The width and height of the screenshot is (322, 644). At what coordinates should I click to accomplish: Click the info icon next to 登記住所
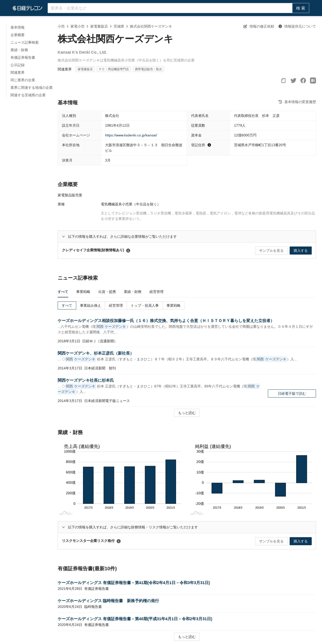pos(209,145)
